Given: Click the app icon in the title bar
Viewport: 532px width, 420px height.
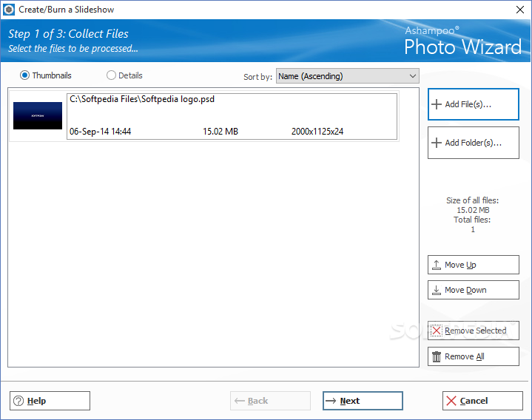Looking at the screenshot, I should coord(9,10).
